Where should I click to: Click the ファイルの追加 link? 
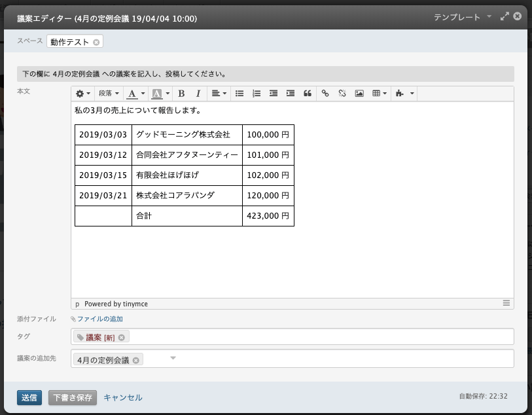[x=99, y=319]
